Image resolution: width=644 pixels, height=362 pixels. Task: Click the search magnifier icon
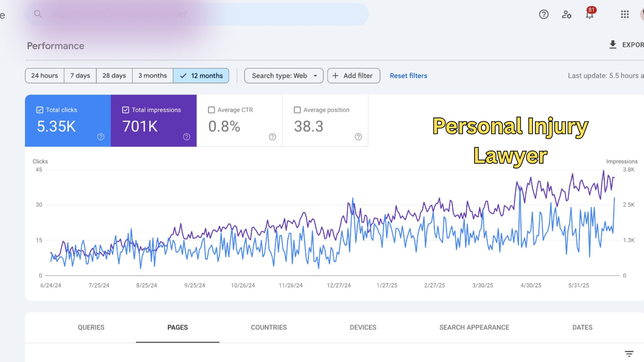[38, 14]
